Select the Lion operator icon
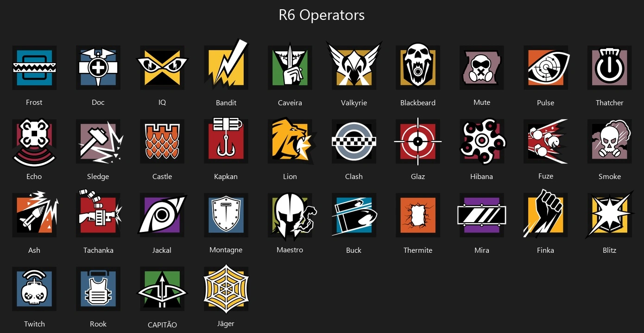Viewport: 644px width, 333px height. [292, 140]
